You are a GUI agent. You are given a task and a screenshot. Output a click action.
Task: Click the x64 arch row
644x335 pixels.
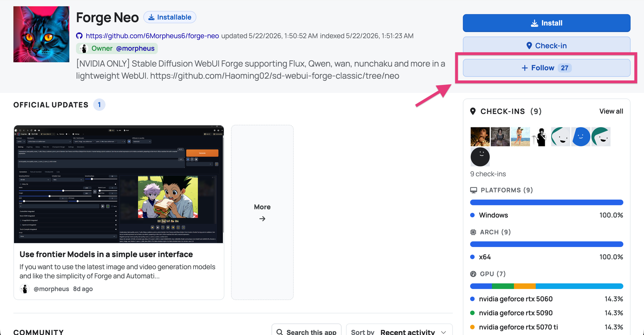click(x=546, y=257)
